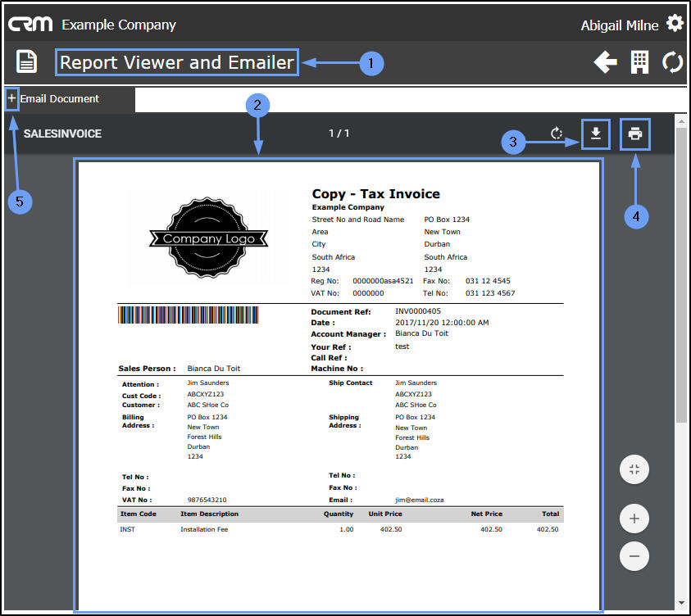Image resolution: width=691 pixels, height=616 pixels.
Task: Download the sales invoice PDF
Action: pyautogui.click(x=596, y=134)
